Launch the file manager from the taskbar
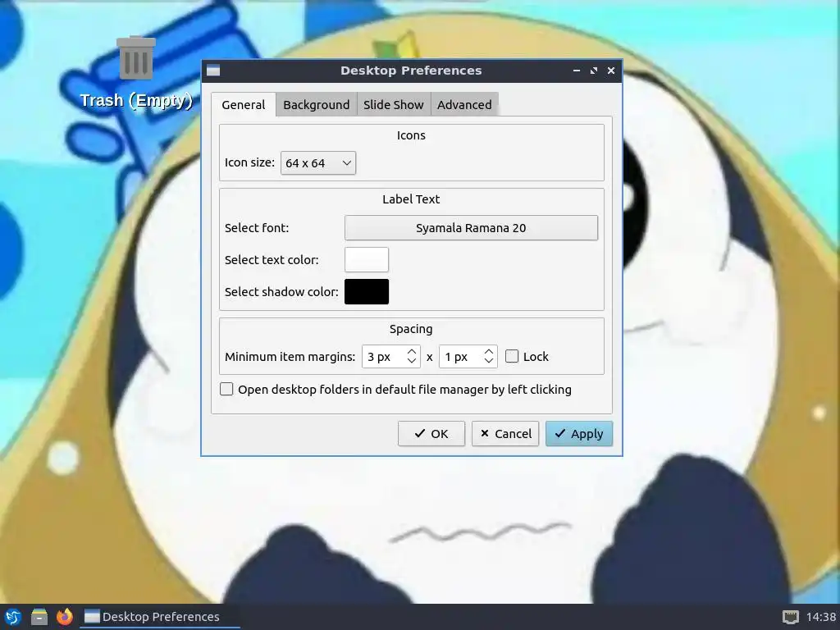 [39, 617]
